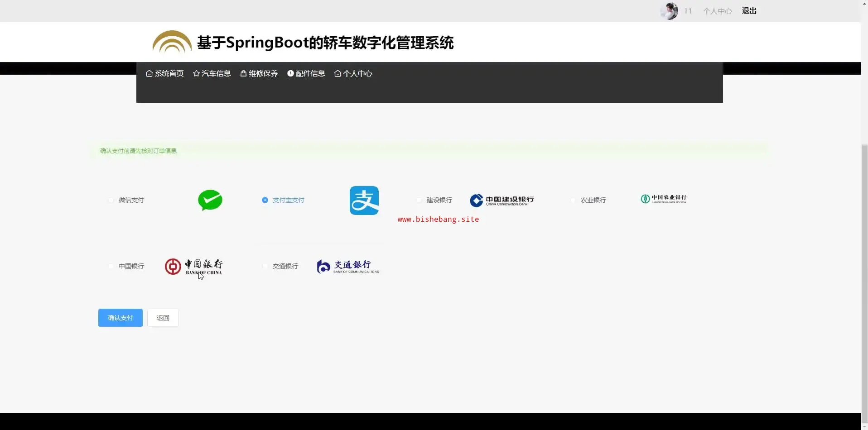Viewport: 868px width, 430px height.
Task: Click the 返回 button
Action: point(163,318)
